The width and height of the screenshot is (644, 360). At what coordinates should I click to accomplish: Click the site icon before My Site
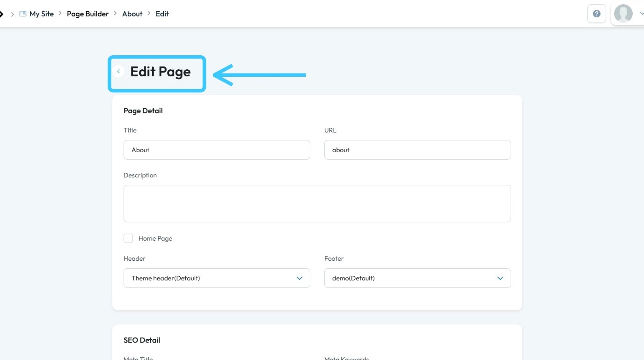[x=23, y=14]
